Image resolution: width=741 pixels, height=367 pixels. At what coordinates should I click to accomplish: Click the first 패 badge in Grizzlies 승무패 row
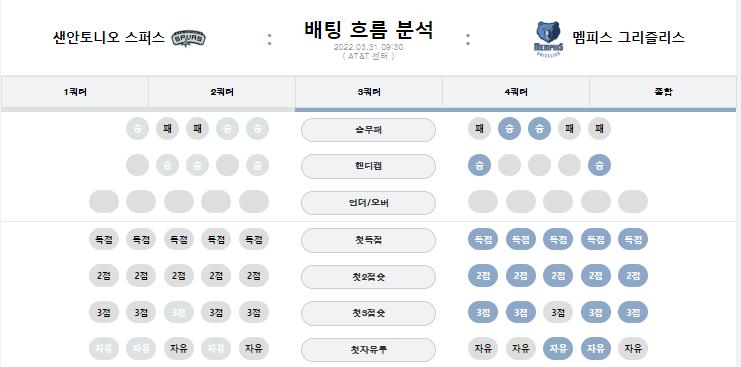click(479, 128)
